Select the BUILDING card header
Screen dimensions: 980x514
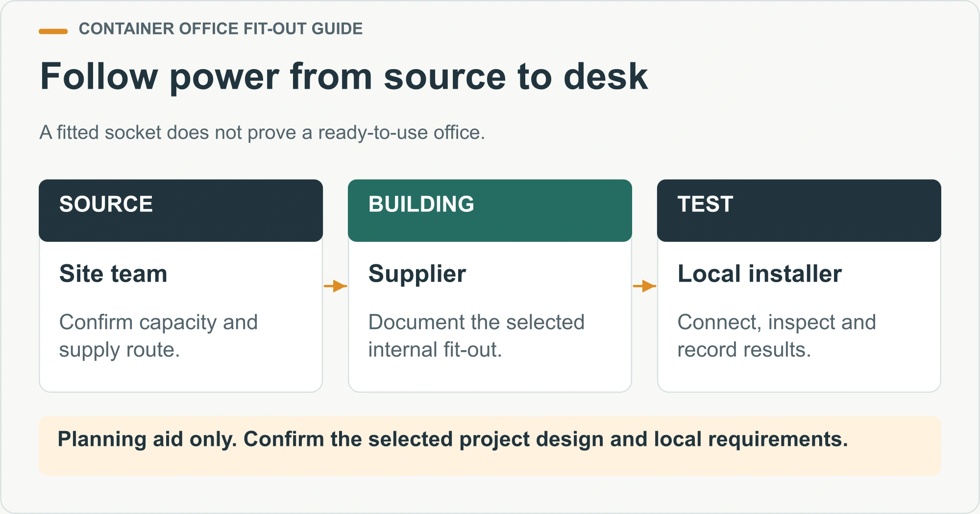(490, 210)
